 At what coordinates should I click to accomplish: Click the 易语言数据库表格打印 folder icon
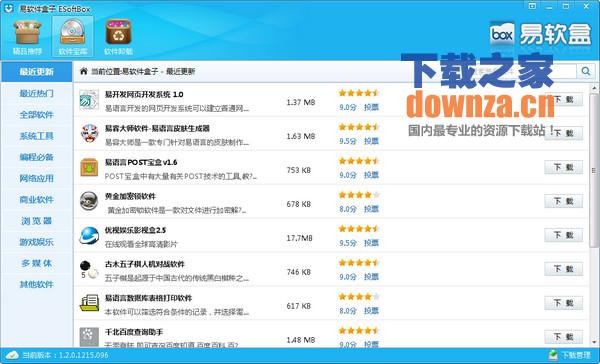pyautogui.click(x=89, y=303)
